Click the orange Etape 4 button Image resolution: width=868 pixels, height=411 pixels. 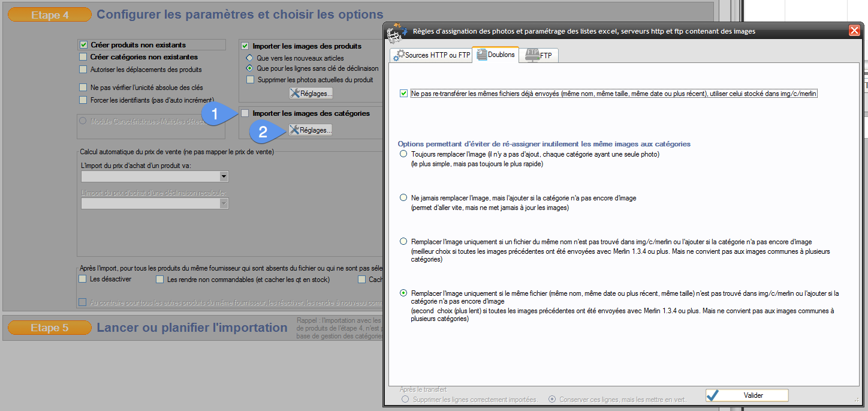50,15
